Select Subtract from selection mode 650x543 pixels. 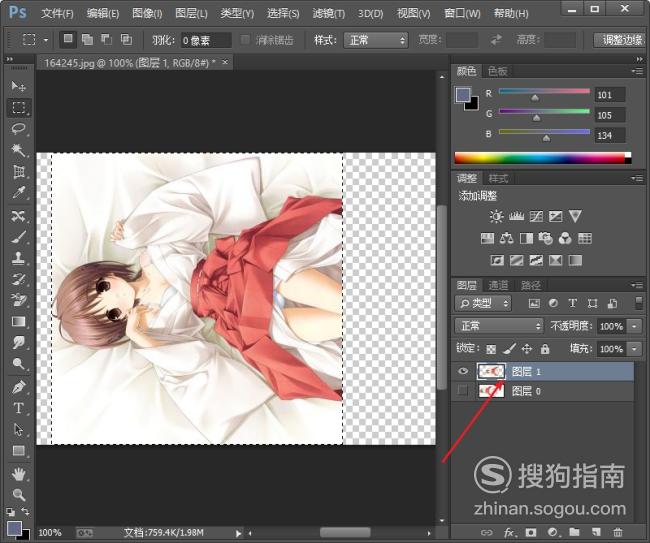pyautogui.click(x=107, y=40)
